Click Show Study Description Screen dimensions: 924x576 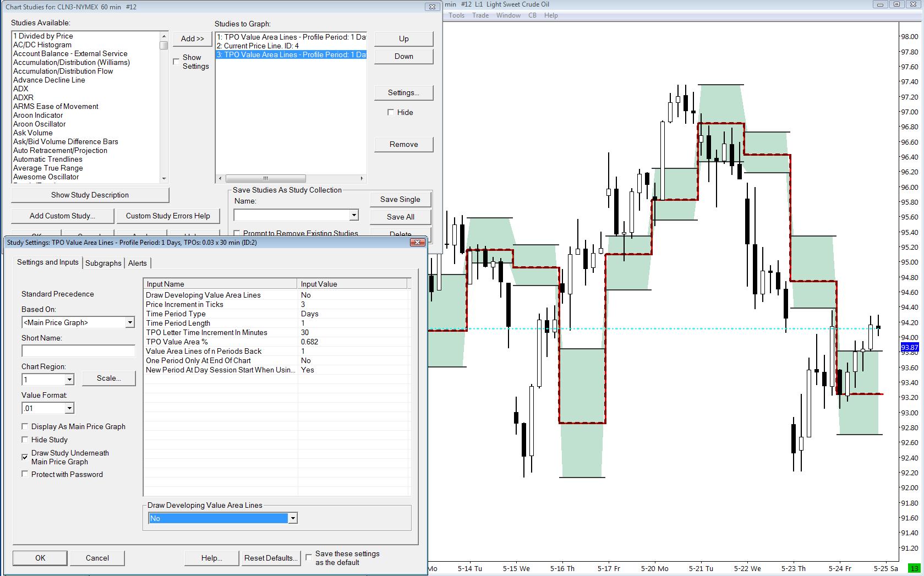coord(90,195)
